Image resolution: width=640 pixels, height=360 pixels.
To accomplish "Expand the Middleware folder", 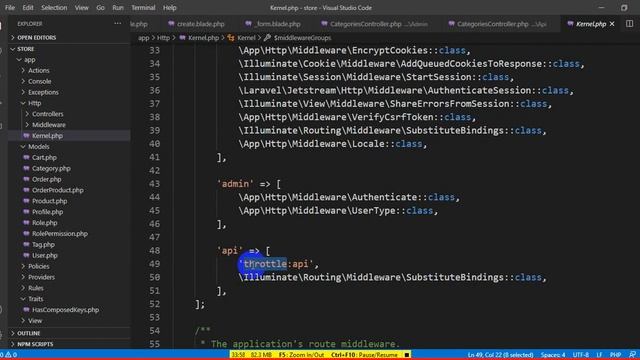I will (x=49, y=125).
